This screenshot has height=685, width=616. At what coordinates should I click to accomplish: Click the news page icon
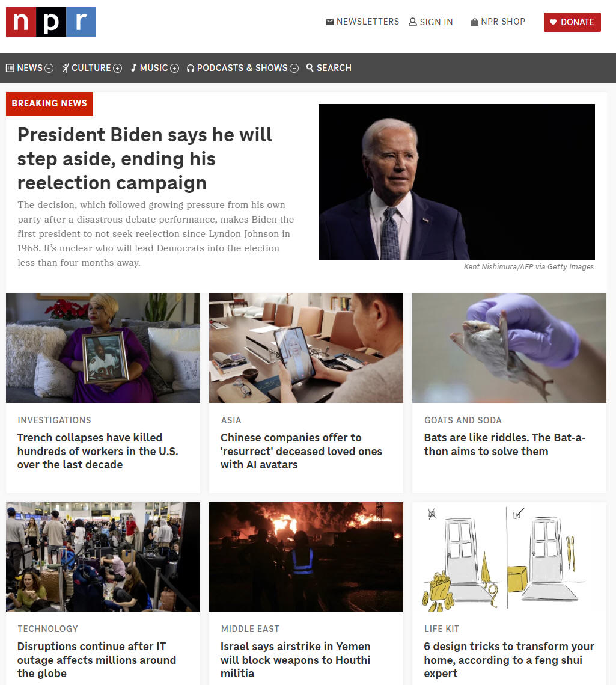coord(10,68)
